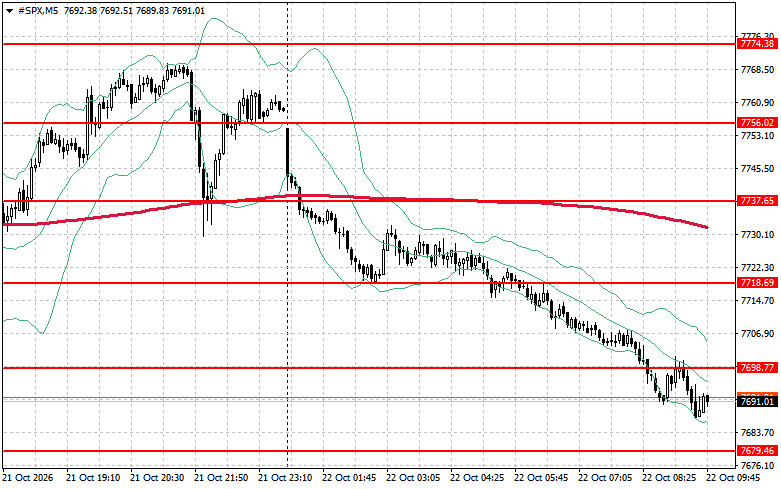Select the 7718.69 red price tag

coord(757,283)
